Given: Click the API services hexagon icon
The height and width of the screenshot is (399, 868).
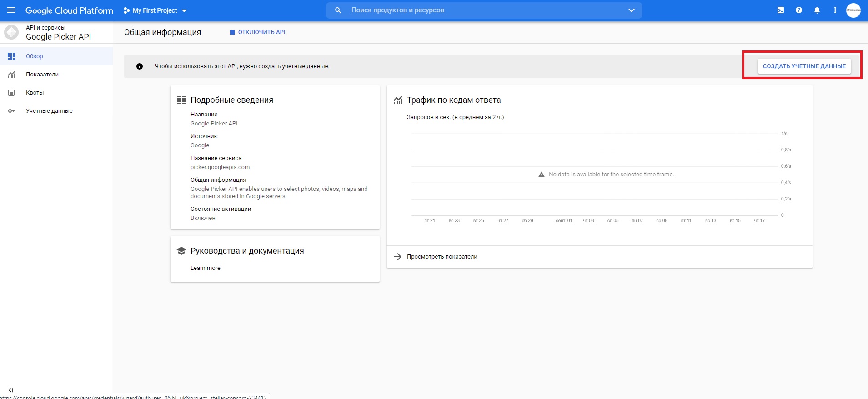Looking at the screenshot, I should [x=11, y=32].
